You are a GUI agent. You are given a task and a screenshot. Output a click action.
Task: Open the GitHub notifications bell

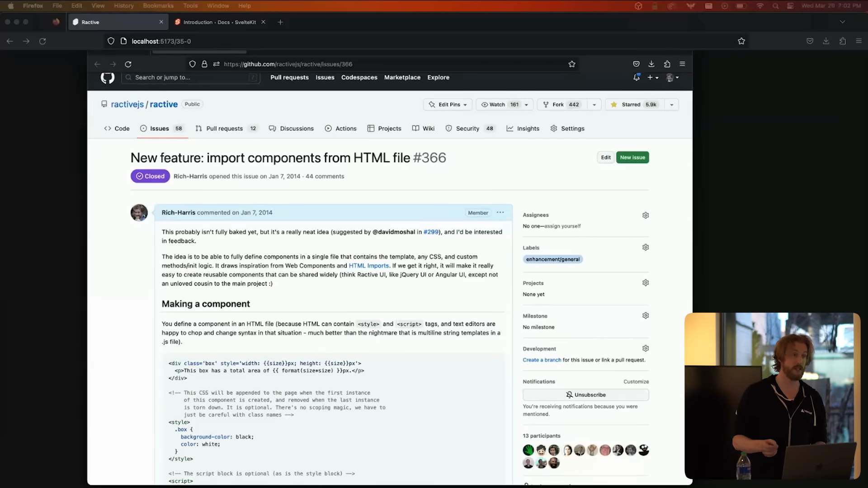click(637, 77)
